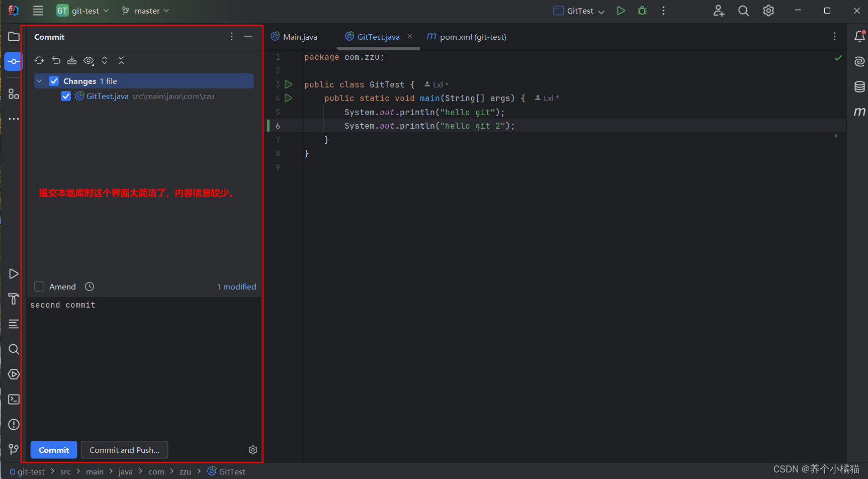Run GitTest class from gutter line 3
This screenshot has width=868, height=479.
288,84
